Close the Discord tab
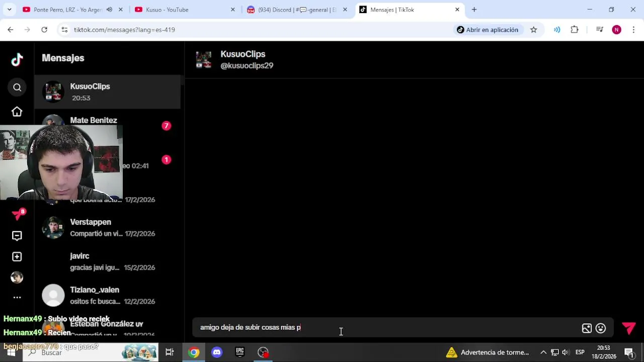Image resolution: width=644 pixels, height=362 pixels. pyautogui.click(x=345, y=10)
